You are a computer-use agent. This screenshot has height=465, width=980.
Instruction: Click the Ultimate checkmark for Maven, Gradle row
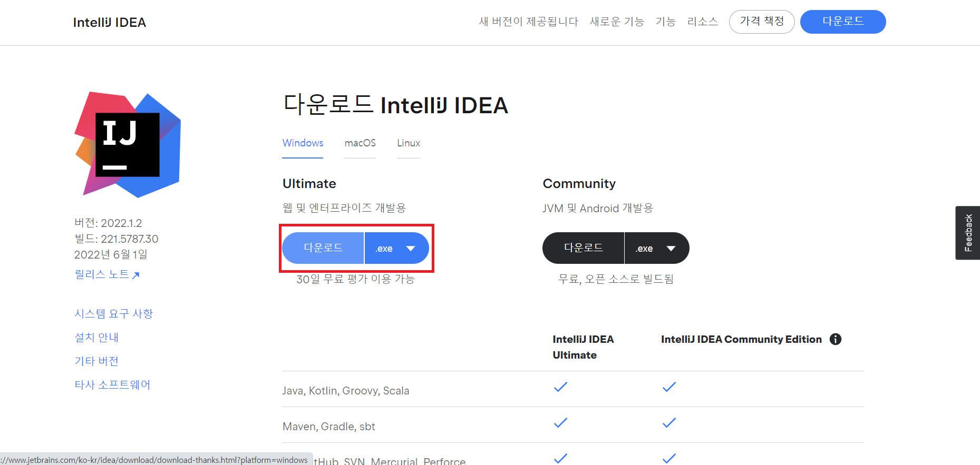click(x=560, y=423)
